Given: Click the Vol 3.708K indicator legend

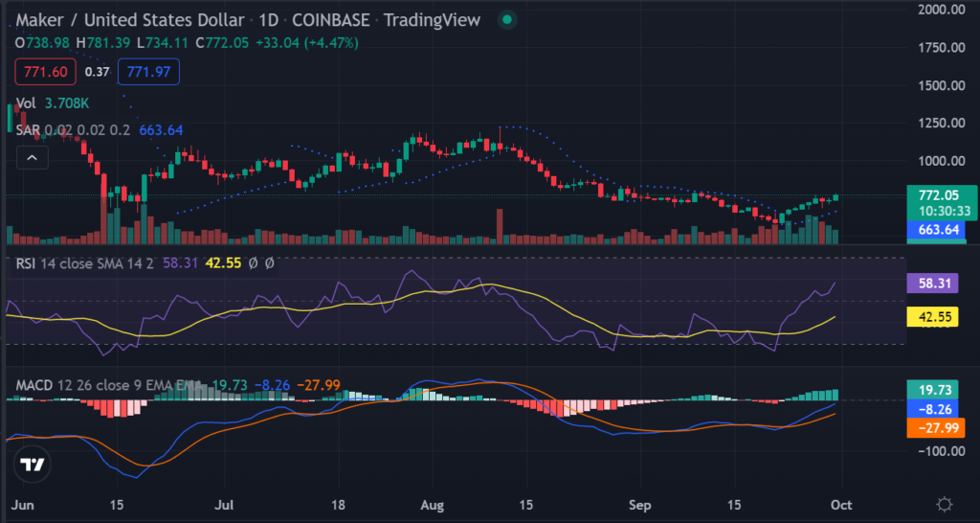Looking at the screenshot, I should (51, 103).
